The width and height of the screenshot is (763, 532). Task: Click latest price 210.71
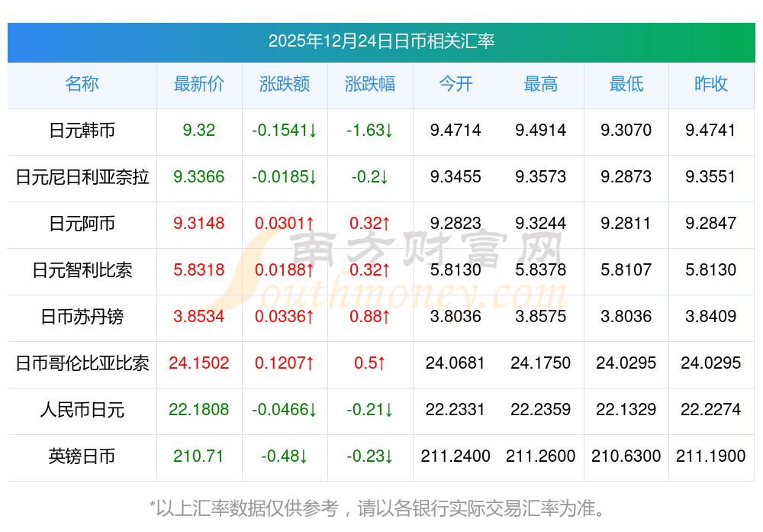(198, 456)
